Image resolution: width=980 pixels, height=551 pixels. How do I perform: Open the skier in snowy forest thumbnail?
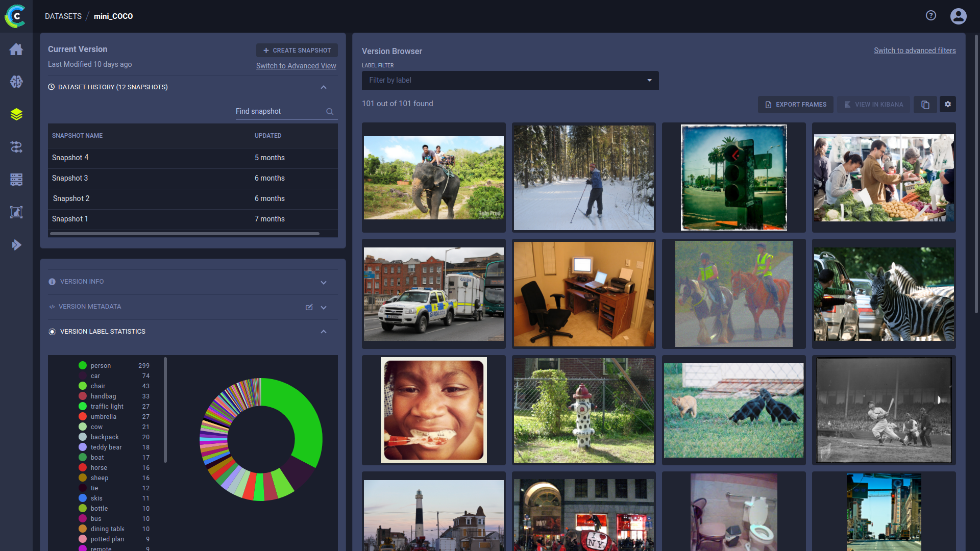(583, 178)
